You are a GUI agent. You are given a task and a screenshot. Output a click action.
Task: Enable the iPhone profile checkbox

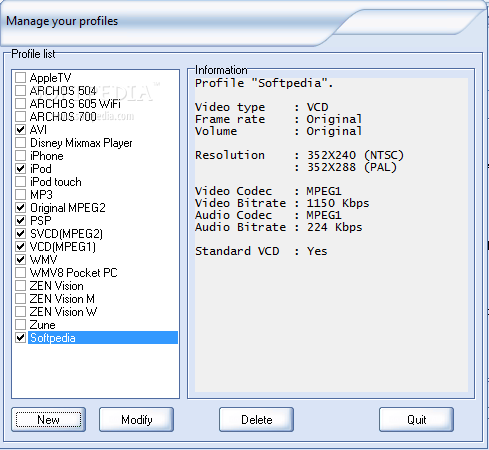tap(21, 155)
